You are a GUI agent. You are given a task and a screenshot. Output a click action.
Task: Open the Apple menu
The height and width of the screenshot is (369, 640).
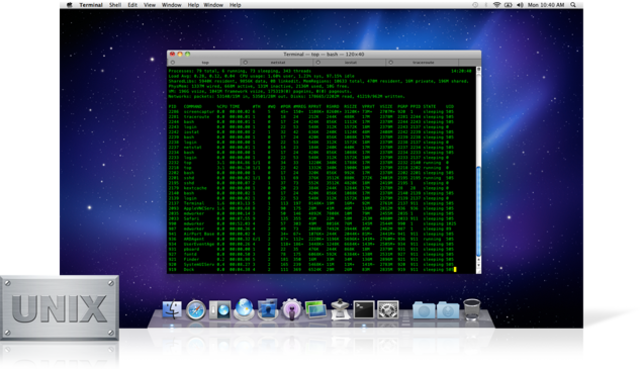[69, 5]
